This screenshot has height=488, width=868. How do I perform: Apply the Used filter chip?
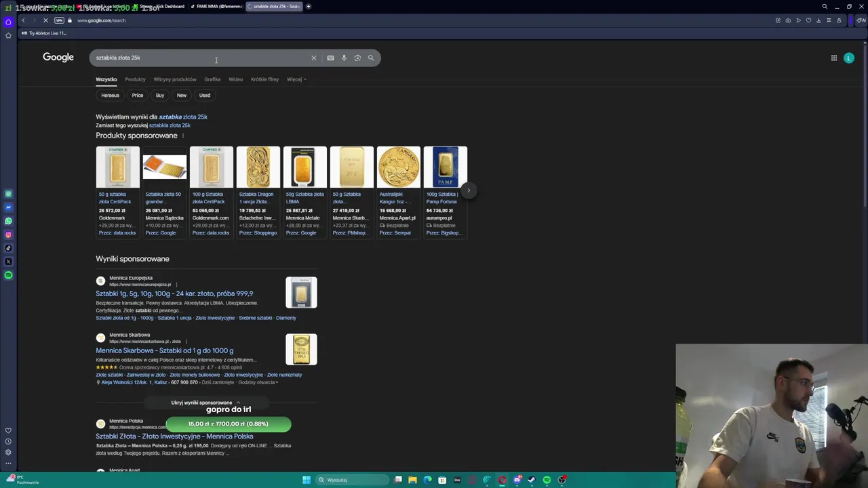pos(205,96)
